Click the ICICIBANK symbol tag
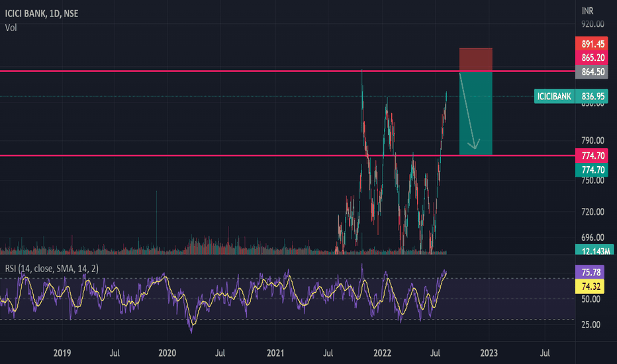 pyautogui.click(x=554, y=97)
